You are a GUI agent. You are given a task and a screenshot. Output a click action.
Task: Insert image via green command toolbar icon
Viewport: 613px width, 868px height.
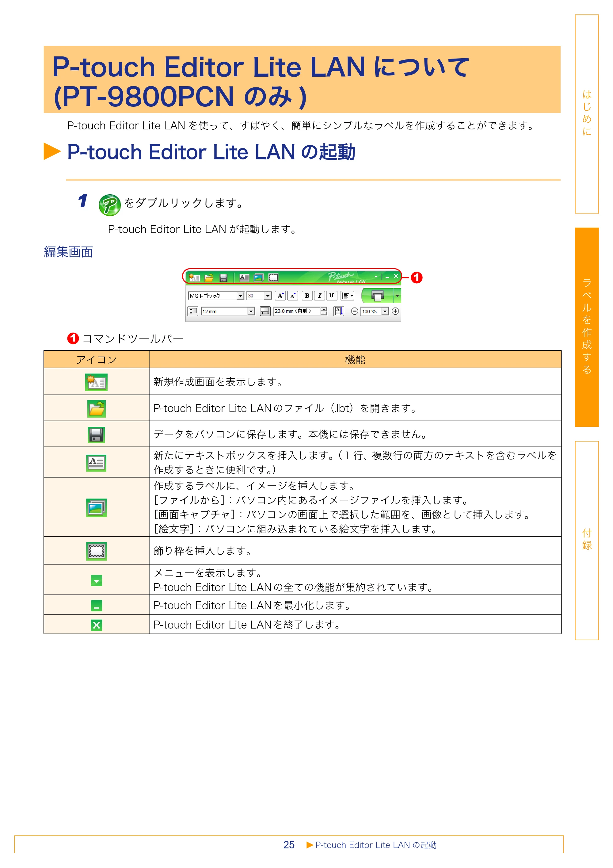point(258,278)
